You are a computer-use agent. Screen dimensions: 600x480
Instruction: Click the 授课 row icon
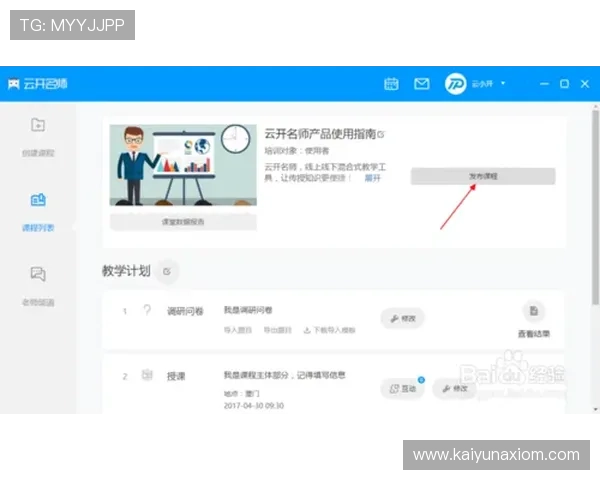pyautogui.click(x=147, y=375)
